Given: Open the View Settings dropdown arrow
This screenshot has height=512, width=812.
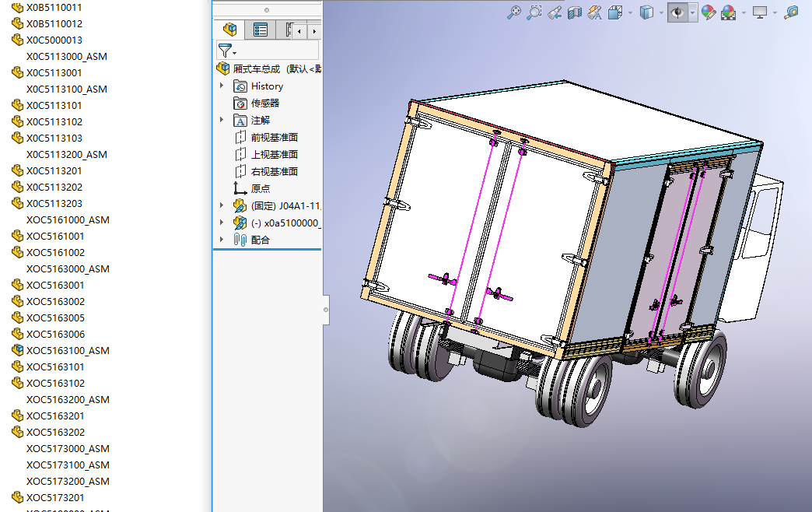Looking at the screenshot, I should tap(775, 12).
